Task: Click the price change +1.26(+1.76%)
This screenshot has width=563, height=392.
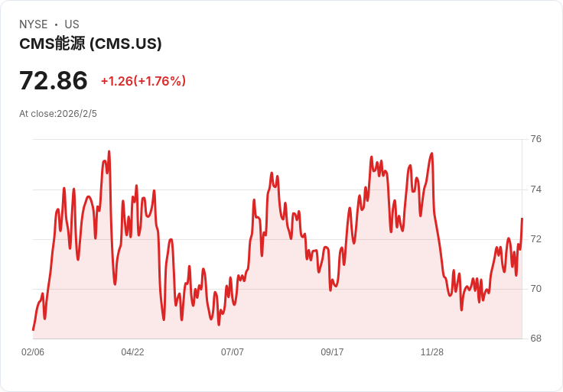Action: click(143, 81)
